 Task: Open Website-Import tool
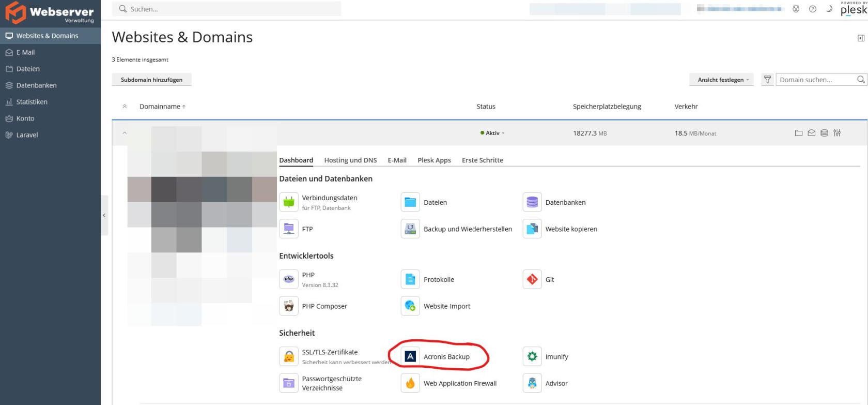click(410, 306)
